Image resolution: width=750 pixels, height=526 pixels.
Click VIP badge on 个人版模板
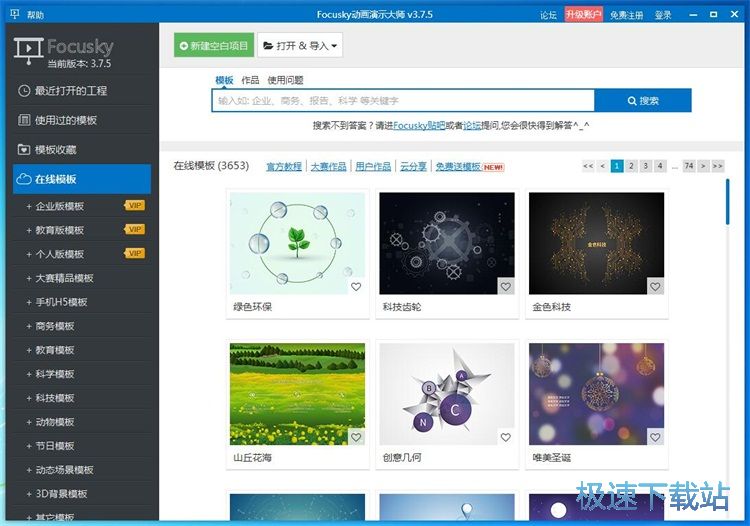click(134, 253)
